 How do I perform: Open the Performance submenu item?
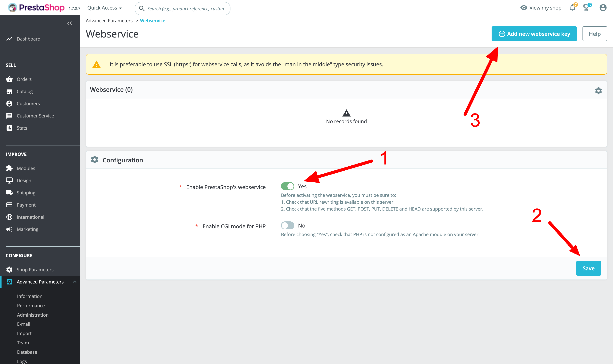point(31,306)
